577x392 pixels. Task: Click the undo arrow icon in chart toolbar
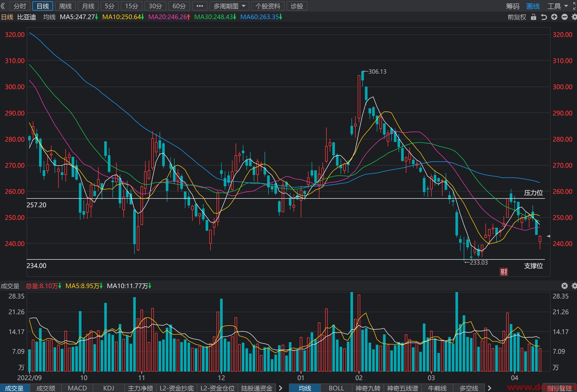(x=544, y=17)
